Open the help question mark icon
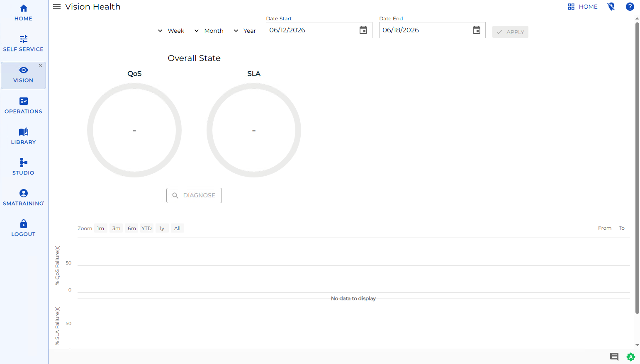 tap(630, 7)
